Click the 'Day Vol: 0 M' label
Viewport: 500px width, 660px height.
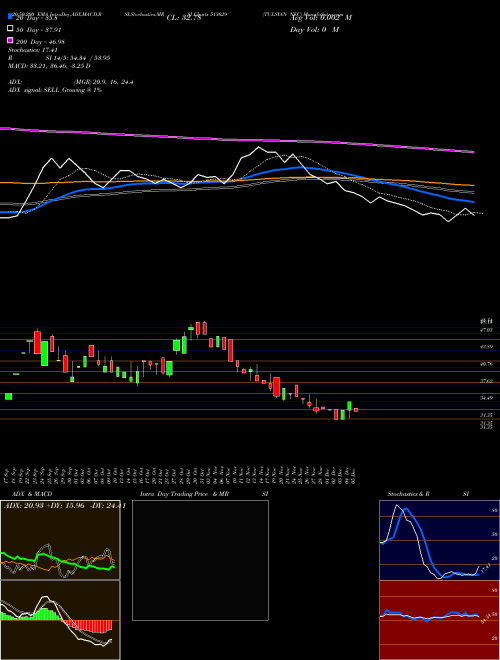point(314,29)
